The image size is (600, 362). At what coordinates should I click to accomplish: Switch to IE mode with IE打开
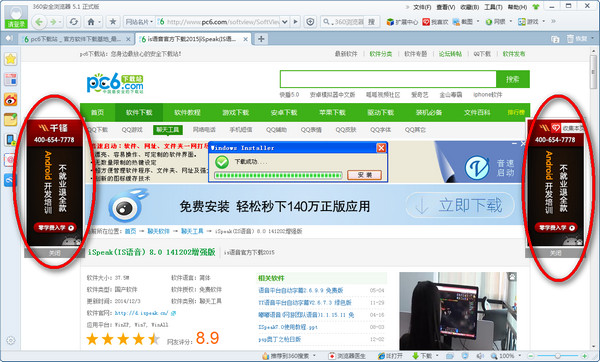coord(390,356)
